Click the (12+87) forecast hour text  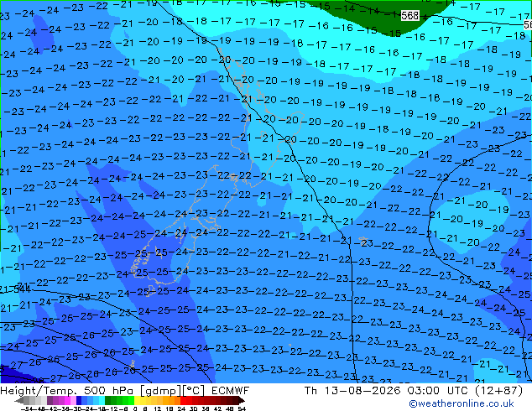pos(498,391)
